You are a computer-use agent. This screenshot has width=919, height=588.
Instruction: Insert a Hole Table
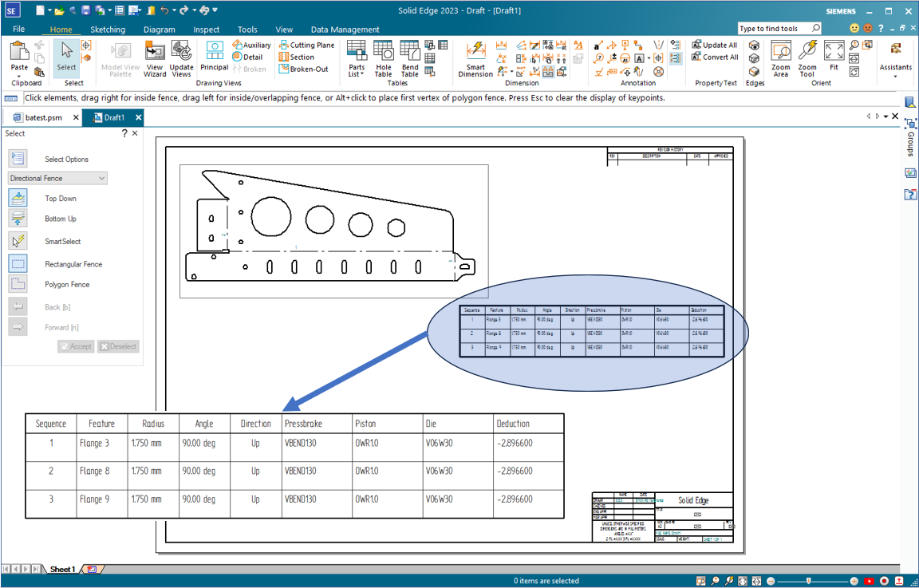(x=384, y=54)
